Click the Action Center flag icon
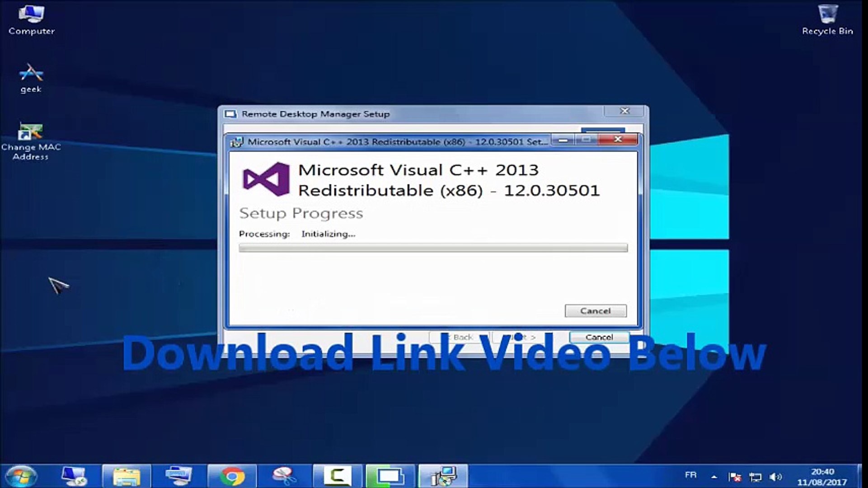 735,477
